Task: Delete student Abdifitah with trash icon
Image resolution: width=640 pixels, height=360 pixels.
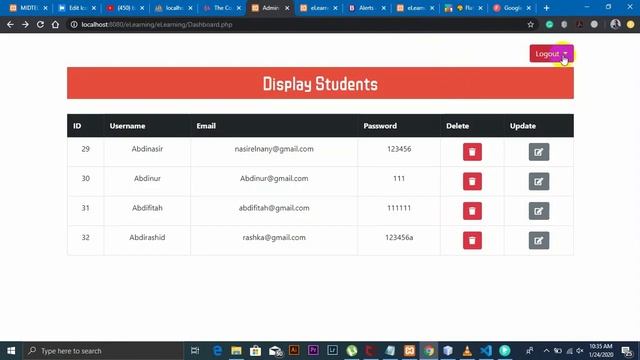Action: click(x=472, y=211)
